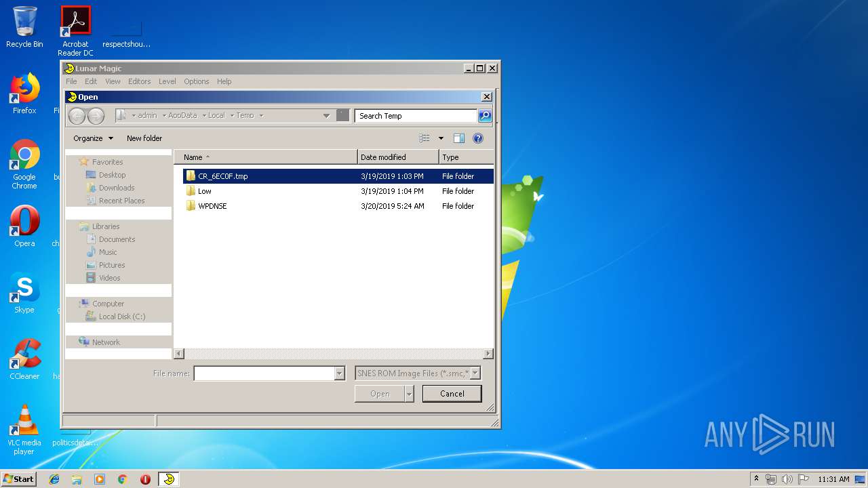Expand the File name dropdown arrow
868x488 pixels.
pos(340,373)
